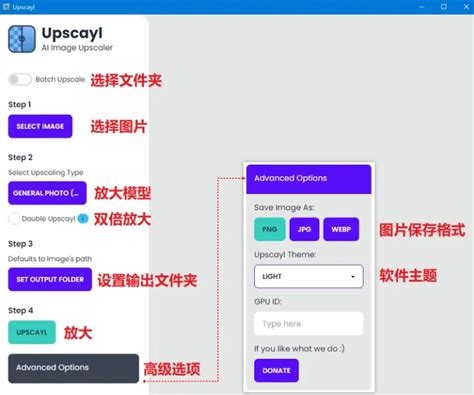Click the 'Step 3' heading text

20,244
